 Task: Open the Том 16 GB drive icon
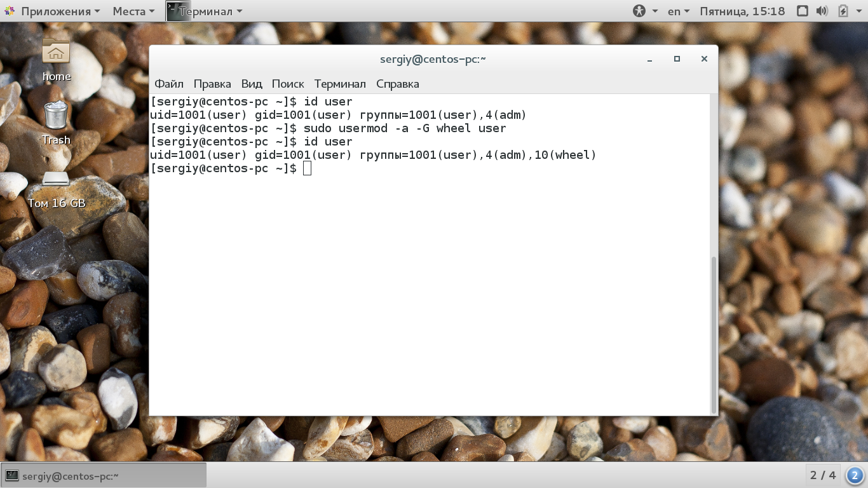coord(56,189)
